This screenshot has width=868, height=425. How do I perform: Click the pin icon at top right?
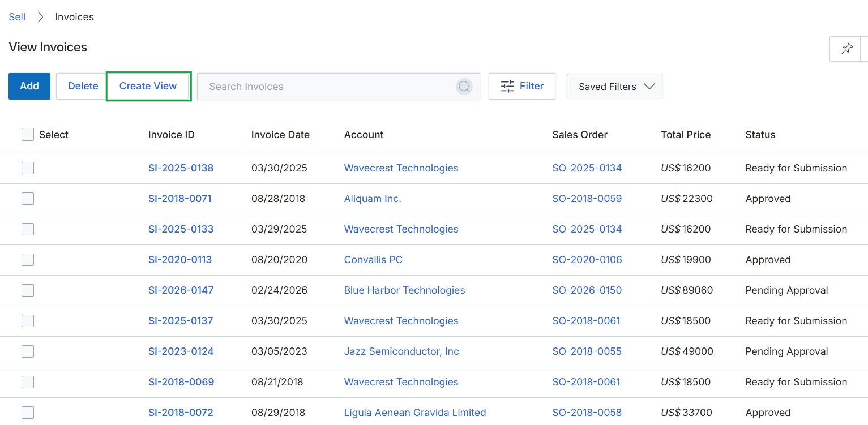pyautogui.click(x=846, y=49)
